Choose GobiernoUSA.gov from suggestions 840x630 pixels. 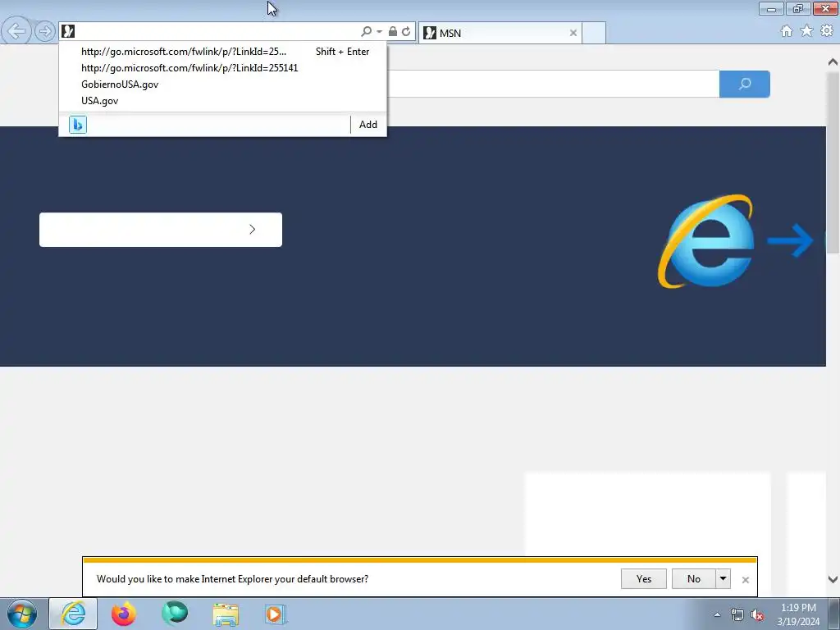pos(223,84)
